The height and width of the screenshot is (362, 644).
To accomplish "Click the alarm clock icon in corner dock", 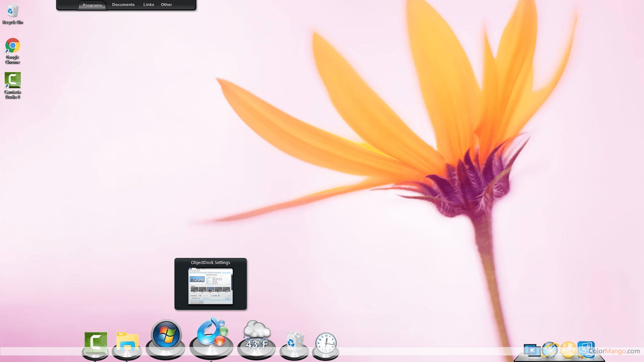I will [549, 349].
